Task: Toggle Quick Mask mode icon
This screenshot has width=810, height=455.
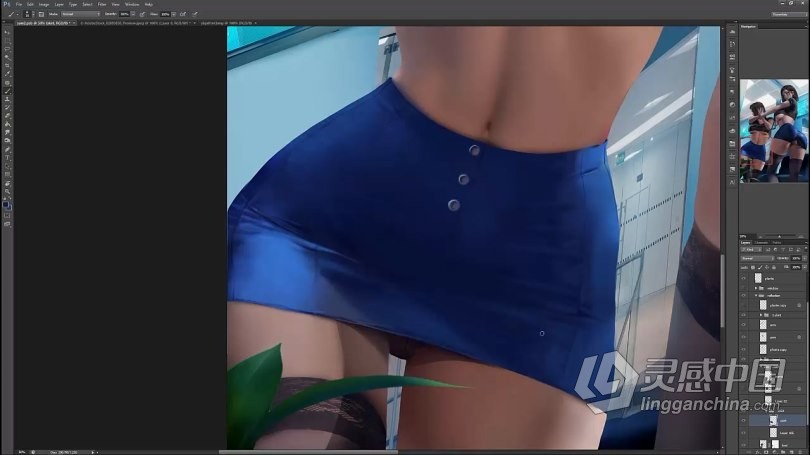Action: (x=7, y=215)
